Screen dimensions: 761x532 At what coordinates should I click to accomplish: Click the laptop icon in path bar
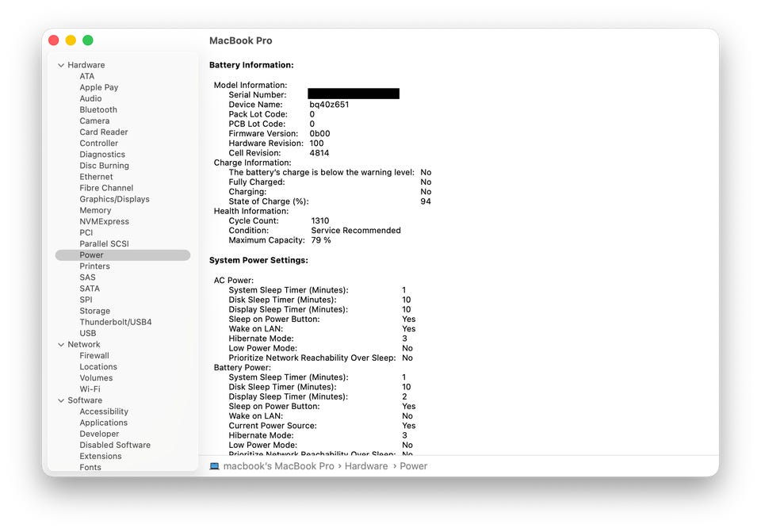pos(214,466)
